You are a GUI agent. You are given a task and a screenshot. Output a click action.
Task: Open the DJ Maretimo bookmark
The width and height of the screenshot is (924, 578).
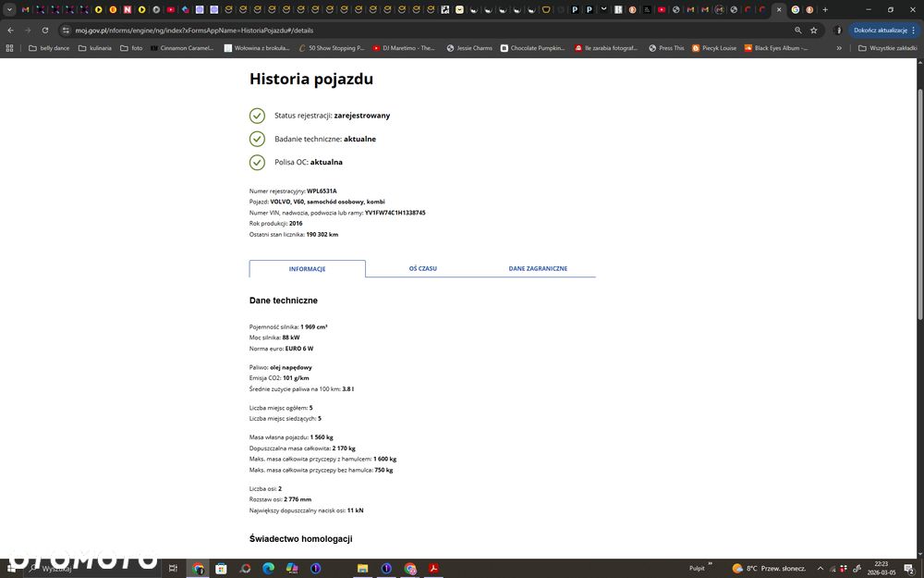point(404,48)
